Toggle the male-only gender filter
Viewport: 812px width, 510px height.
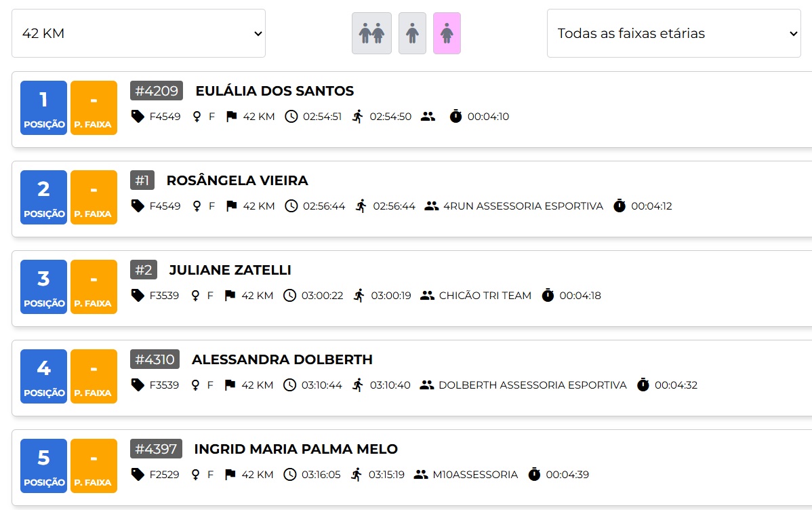(412, 33)
